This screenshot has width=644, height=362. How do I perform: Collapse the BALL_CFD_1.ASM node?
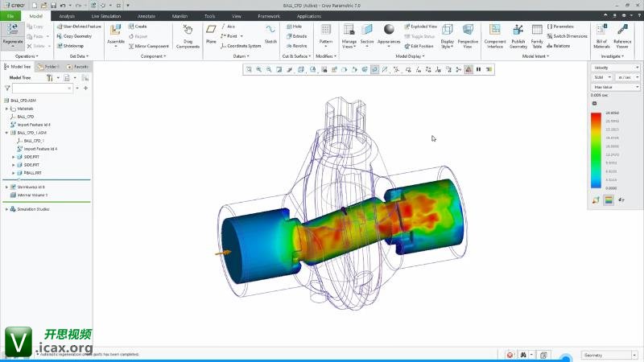point(6,133)
